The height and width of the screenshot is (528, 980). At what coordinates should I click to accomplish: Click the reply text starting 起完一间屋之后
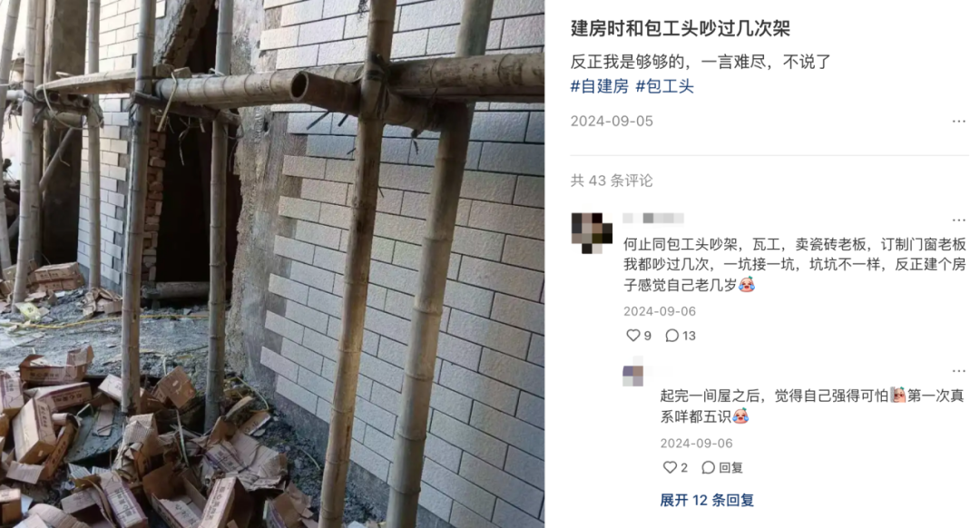pos(812,406)
